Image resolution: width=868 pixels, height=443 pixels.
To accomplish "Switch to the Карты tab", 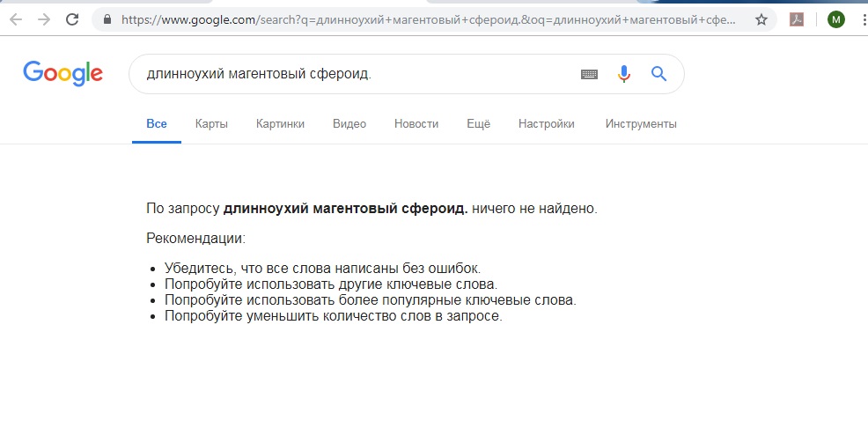I will 211,124.
